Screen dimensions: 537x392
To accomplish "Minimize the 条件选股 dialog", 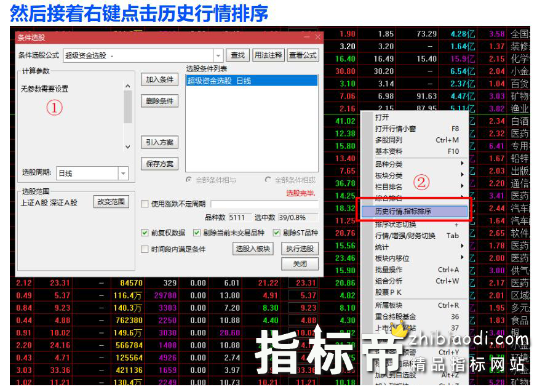I will click(x=306, y=37).
